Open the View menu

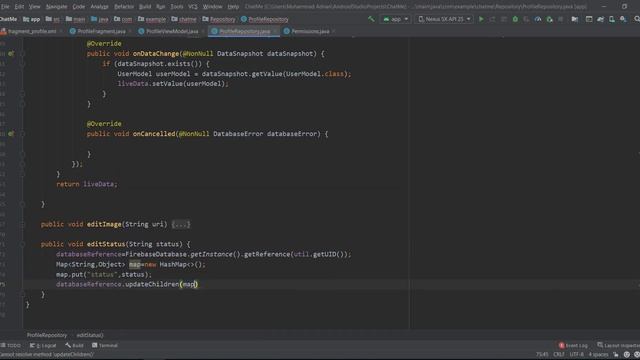tap(34, 7)
